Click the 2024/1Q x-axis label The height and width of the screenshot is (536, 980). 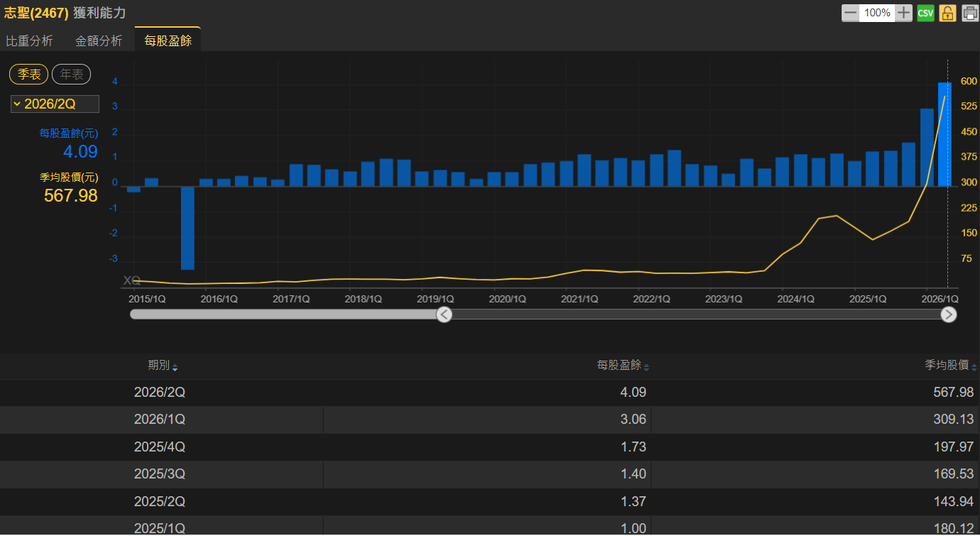coord(795,299)
